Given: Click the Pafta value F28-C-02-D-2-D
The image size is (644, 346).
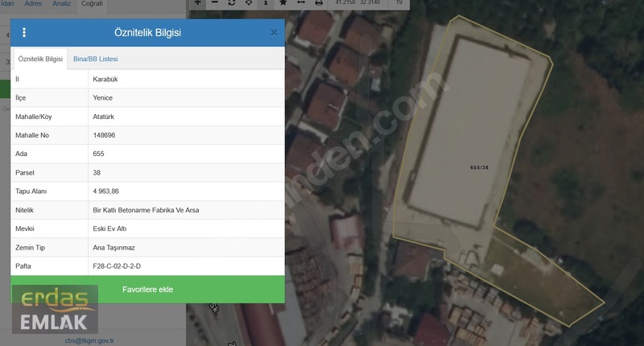Looking at the screenshot, I should (x=117, y=266).
